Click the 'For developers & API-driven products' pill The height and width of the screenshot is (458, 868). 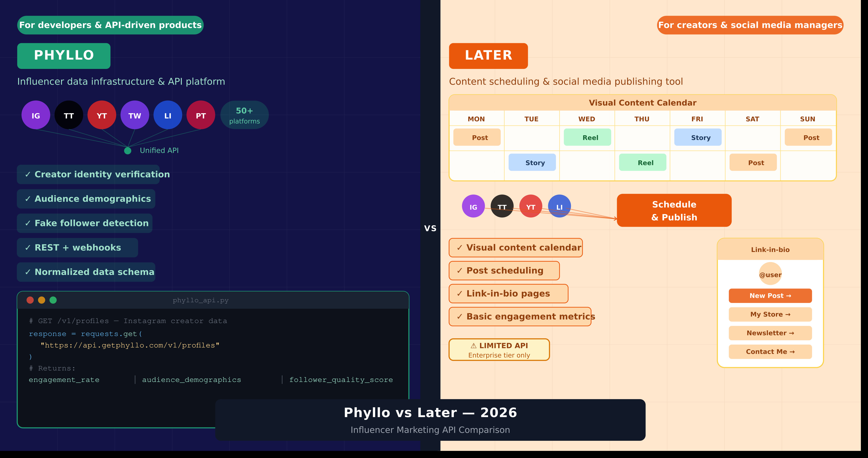pos(110,25)
